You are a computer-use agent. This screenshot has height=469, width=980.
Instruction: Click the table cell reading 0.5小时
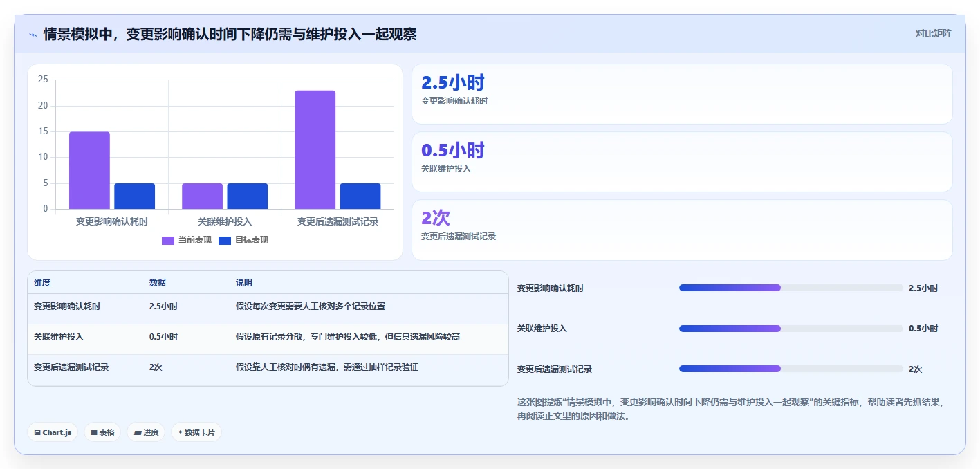[x=164, y=337]
